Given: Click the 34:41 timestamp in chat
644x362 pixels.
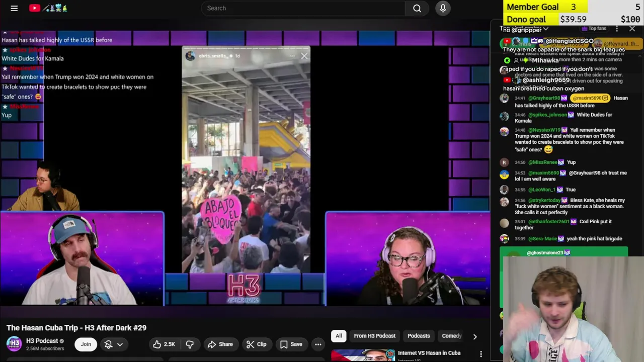Looking at the screenshot, I should 520,98.
